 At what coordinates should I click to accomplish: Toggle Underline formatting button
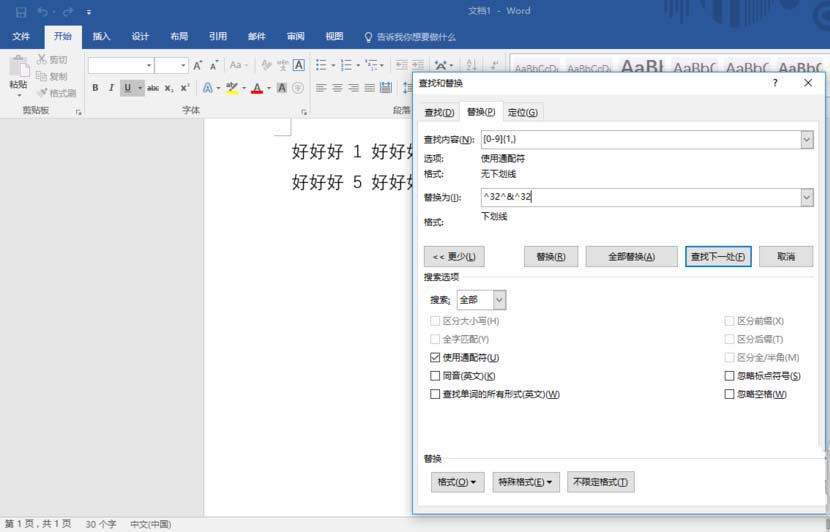click(128, 88)
